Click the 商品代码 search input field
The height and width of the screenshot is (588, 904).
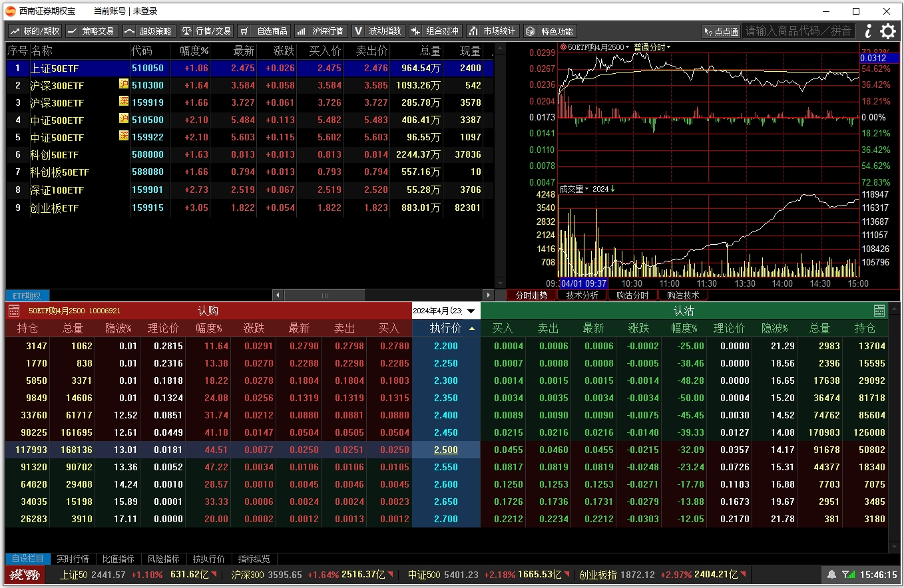pyautogui.click(x=797, y=31)
